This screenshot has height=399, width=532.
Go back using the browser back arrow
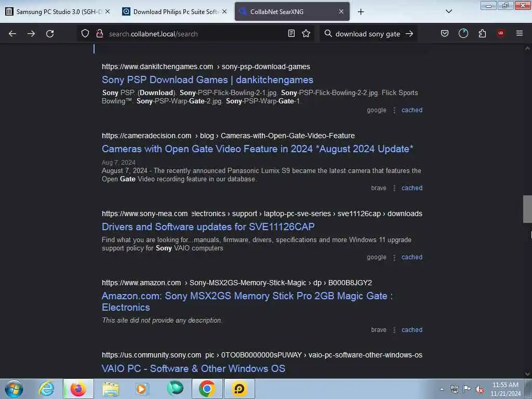click(12, 34)
